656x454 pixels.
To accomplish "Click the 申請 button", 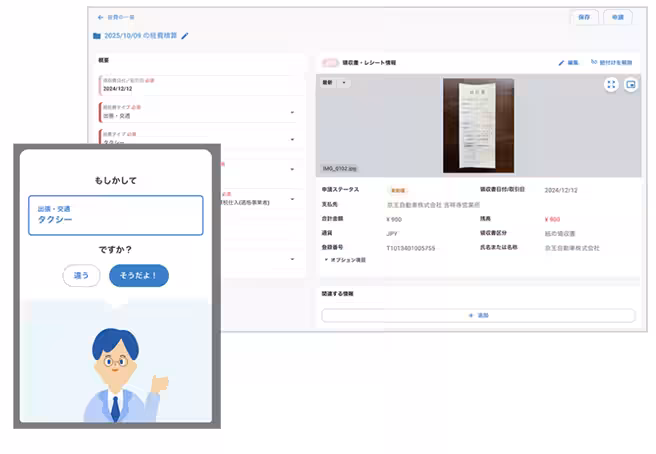I will (618, 17).
